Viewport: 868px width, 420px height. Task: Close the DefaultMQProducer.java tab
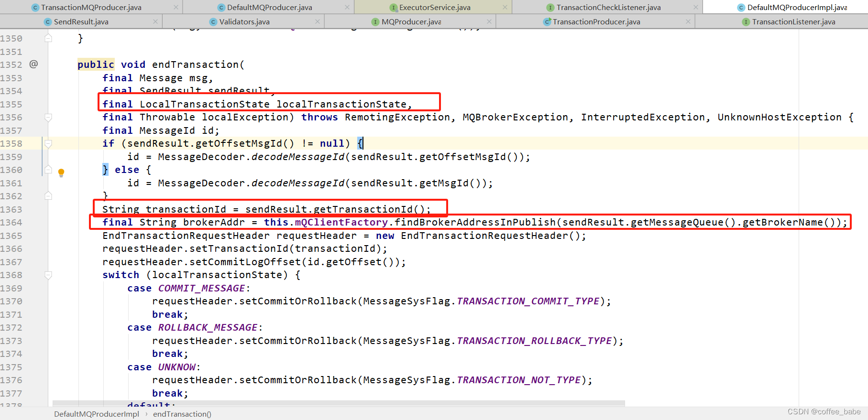347,7
